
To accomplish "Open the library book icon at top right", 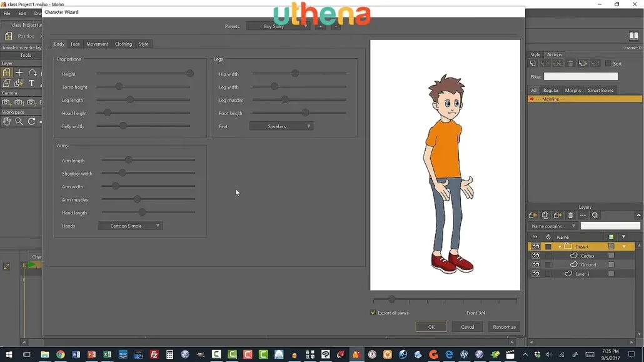I will pyautogui.click(x=634, y=36).
